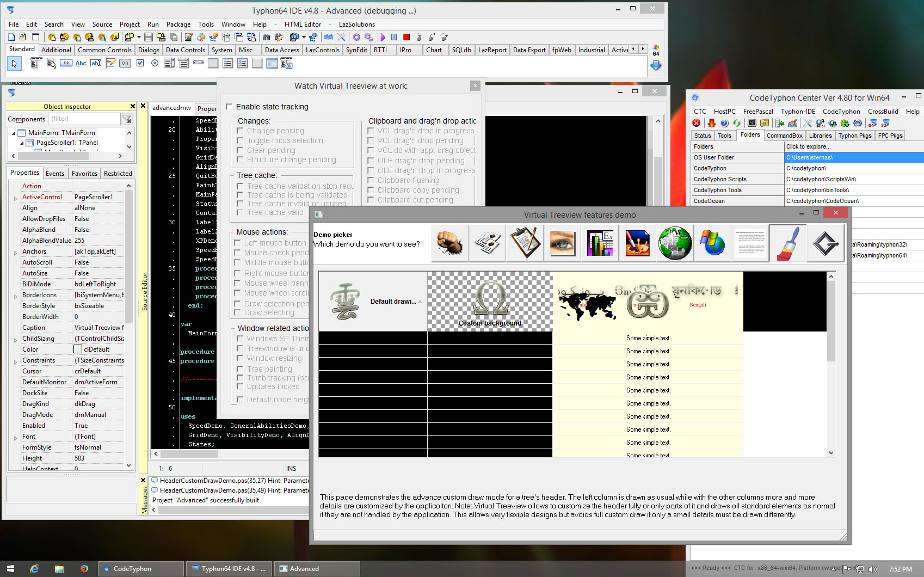
Task: Select the TLabel Abc component icon
Action: (81, 63)
